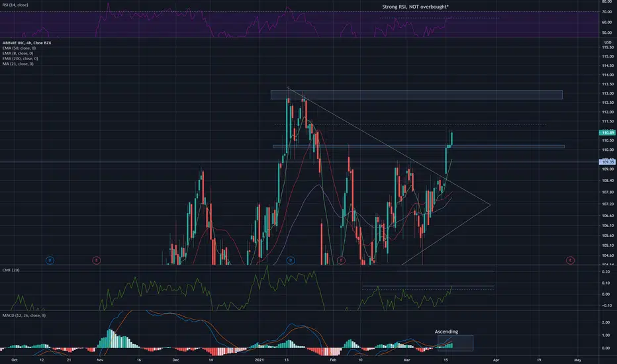Click the May label on time axis
Screen dimensions: 617x364
[578, 359]
